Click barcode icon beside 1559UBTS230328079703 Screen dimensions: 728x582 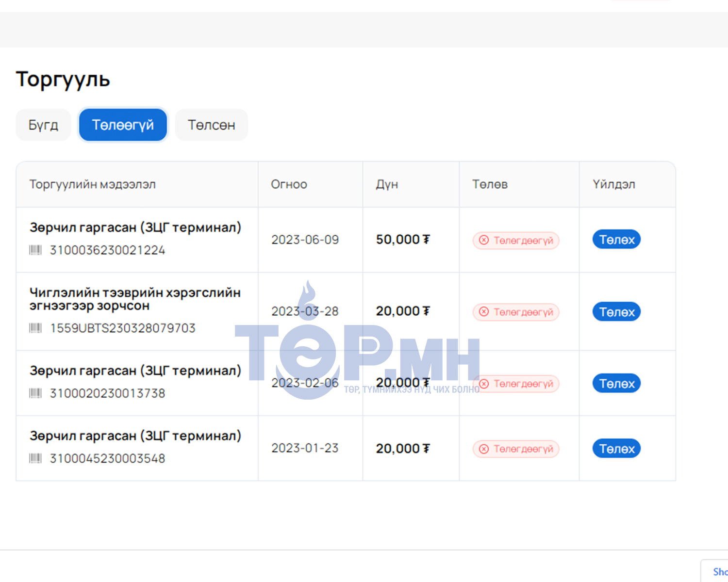coord(35,328)
